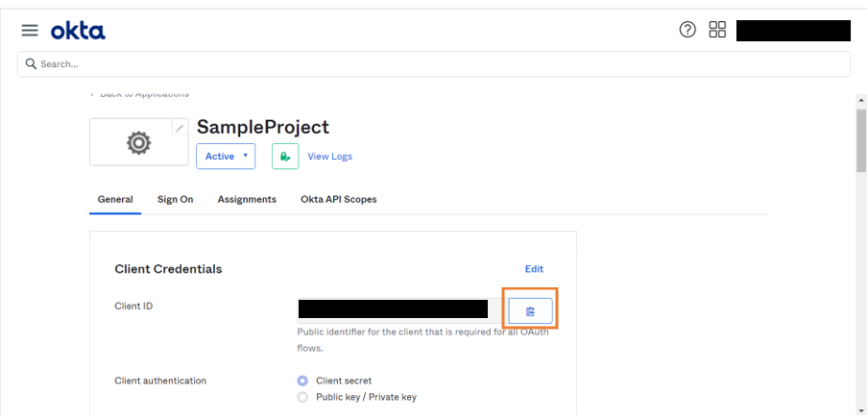The width and height of the screenshot is (868, 419).
Task: Switch to the Sign On tab
Action: (x=176, y=199)
